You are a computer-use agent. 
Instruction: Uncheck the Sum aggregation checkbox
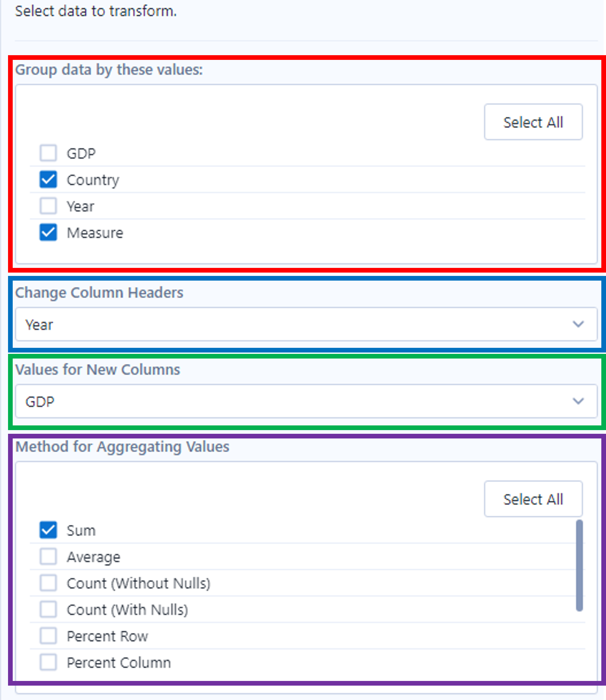tap(48, 530)
